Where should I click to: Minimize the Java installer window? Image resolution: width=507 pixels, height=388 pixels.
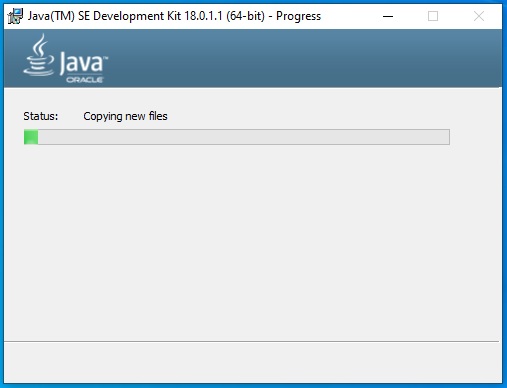[x=388, y=16]
